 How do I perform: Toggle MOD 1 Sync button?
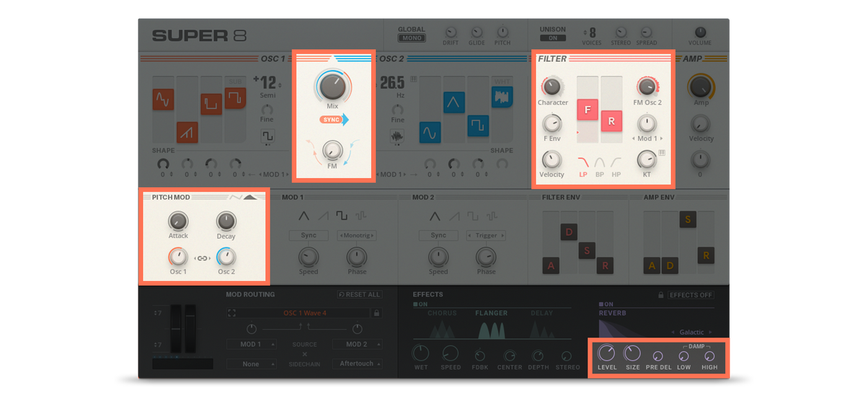[x=308, y=236]
